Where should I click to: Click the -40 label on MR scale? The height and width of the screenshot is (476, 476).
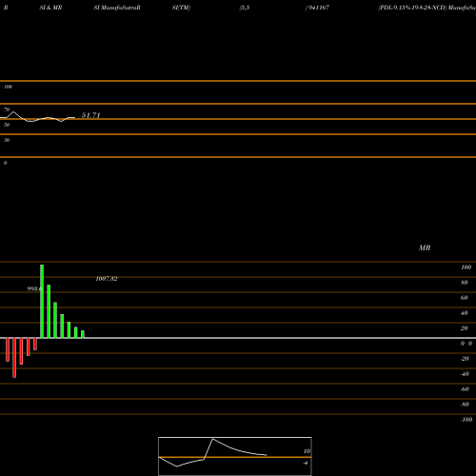pos(465,374)
